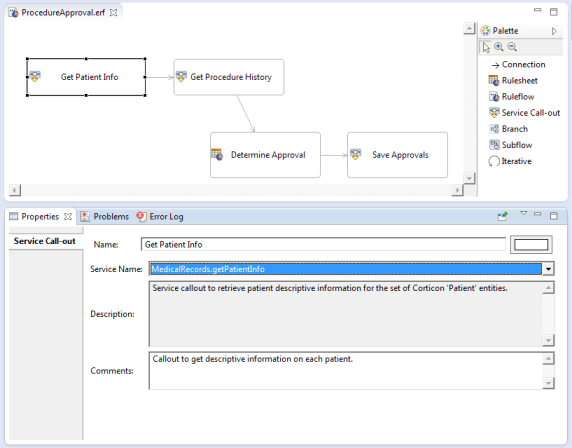Click inside the Name input field

pyautogui.click(x=323, y=244)
